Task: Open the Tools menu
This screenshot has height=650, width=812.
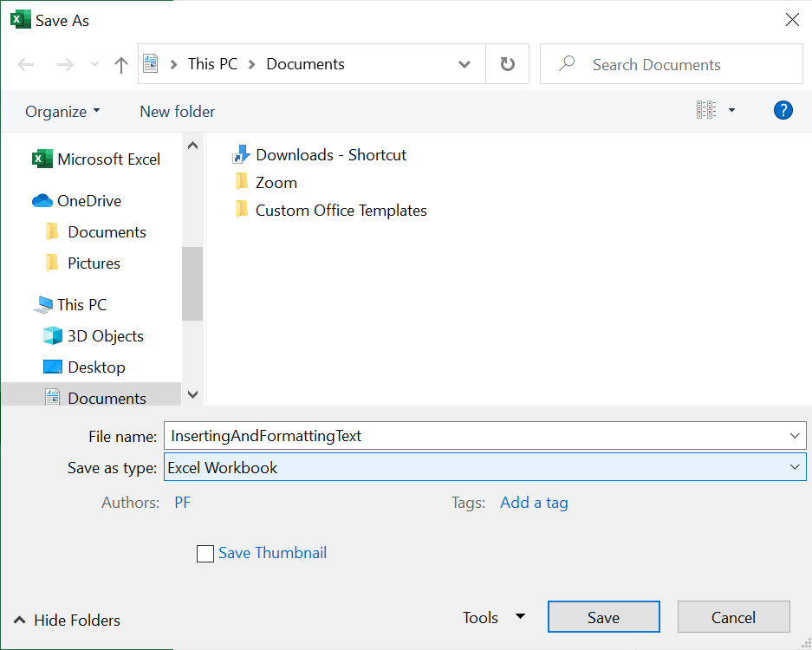Action: (493, 617)
